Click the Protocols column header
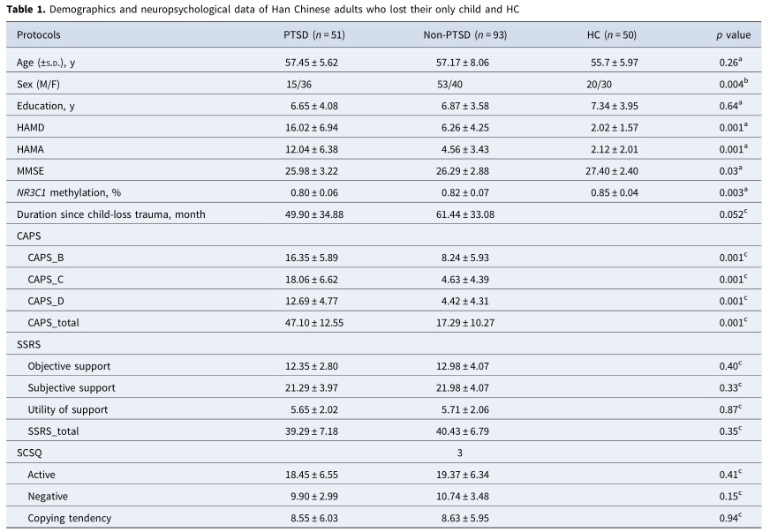 coord(39,35)
